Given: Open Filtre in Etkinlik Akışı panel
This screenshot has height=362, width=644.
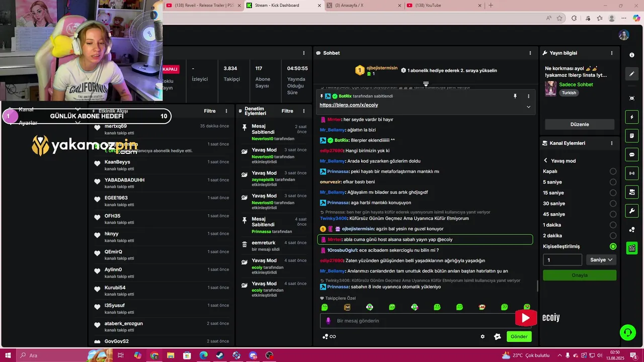Looking at the screenshot, I should (210, 111).
